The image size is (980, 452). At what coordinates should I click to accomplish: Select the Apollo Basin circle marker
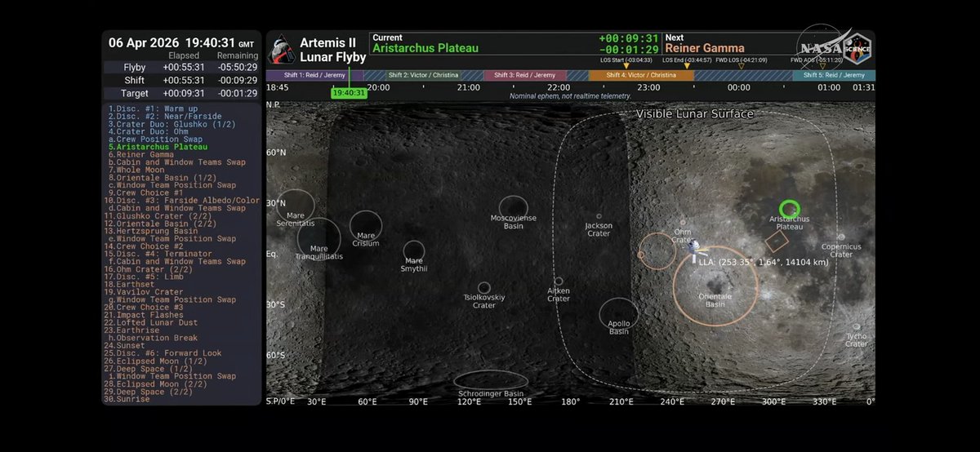pyautogui.click(x=618, y=314)
